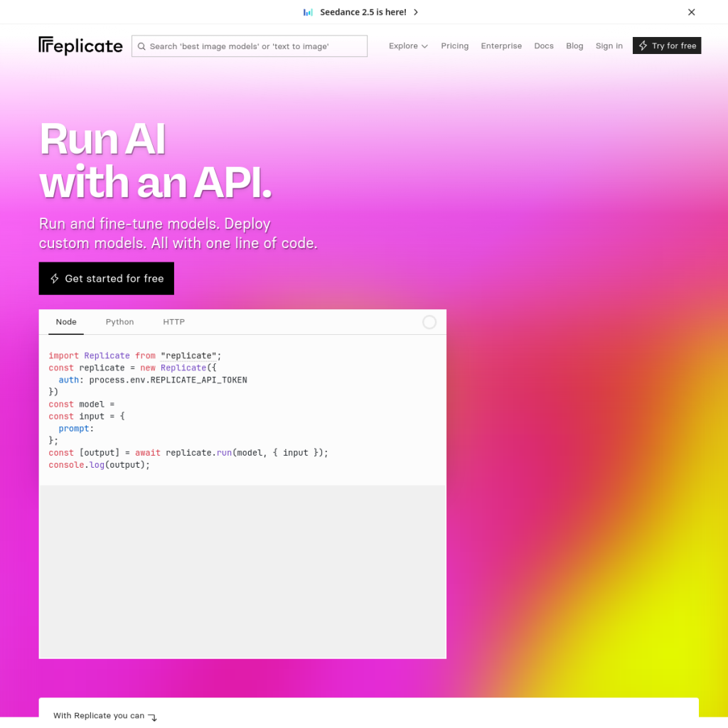Click the Seedance banner chevron arrow
The height and width of the screenshot is (728, 728).
[x=416, y=12]
